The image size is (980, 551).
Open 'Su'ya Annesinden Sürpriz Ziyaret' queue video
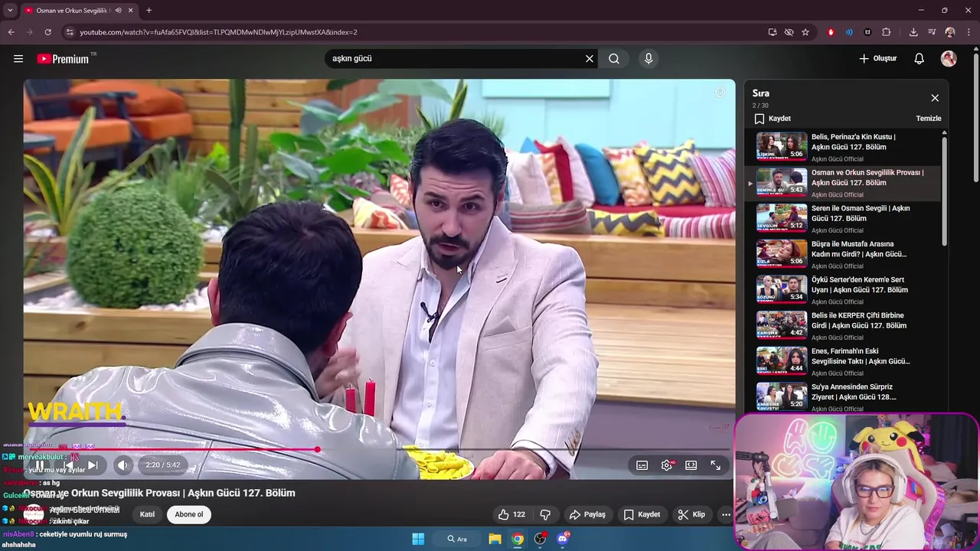pyautogui.click(x=842, y=396)
